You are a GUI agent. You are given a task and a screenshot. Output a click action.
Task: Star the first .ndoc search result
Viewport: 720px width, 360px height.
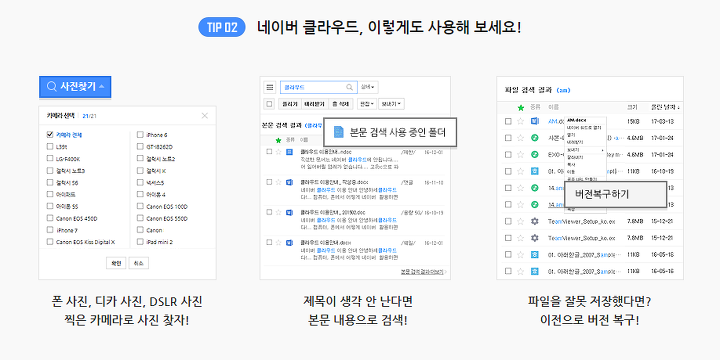click(x=278, y=152)
